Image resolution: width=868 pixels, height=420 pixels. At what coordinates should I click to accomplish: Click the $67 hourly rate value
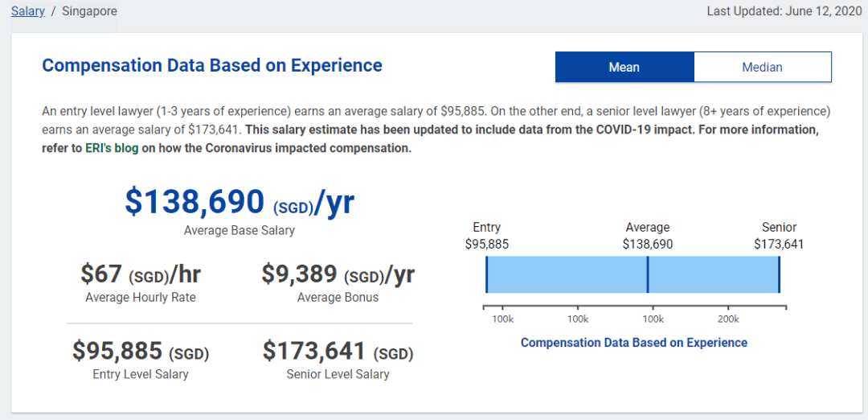[x=141, y=274]
